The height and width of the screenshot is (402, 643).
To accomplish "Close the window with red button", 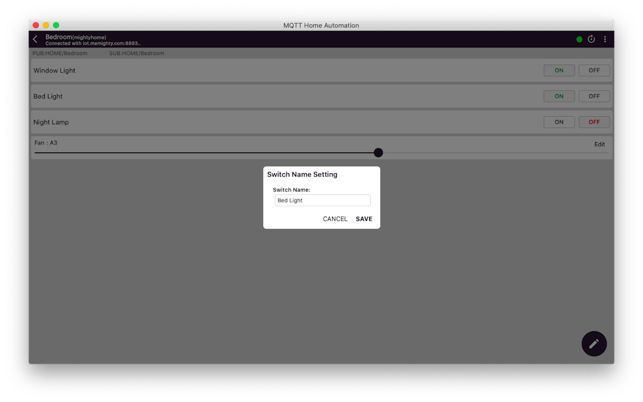I will (x=36, y=25).
